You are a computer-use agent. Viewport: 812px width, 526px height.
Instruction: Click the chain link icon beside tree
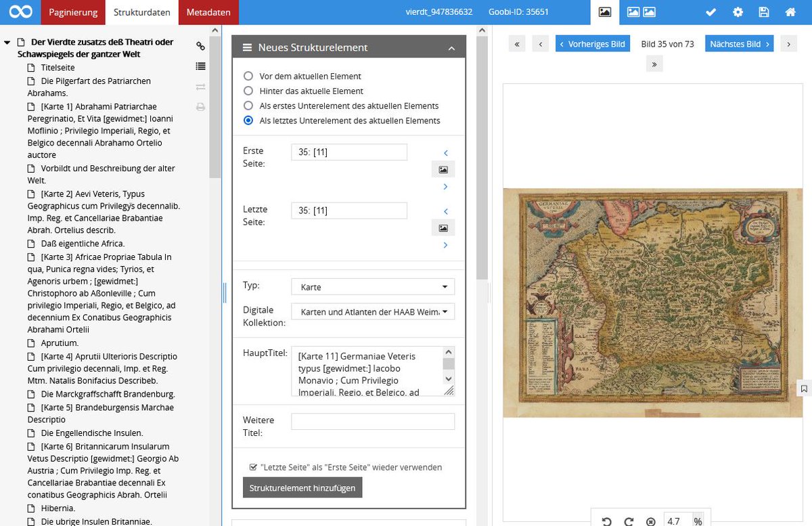[200, 46]
